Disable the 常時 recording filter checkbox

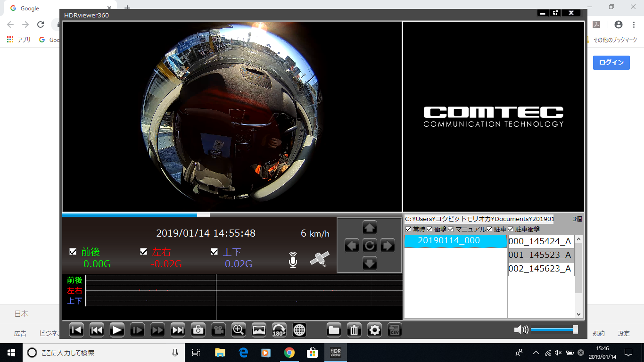tap(408, 229)
